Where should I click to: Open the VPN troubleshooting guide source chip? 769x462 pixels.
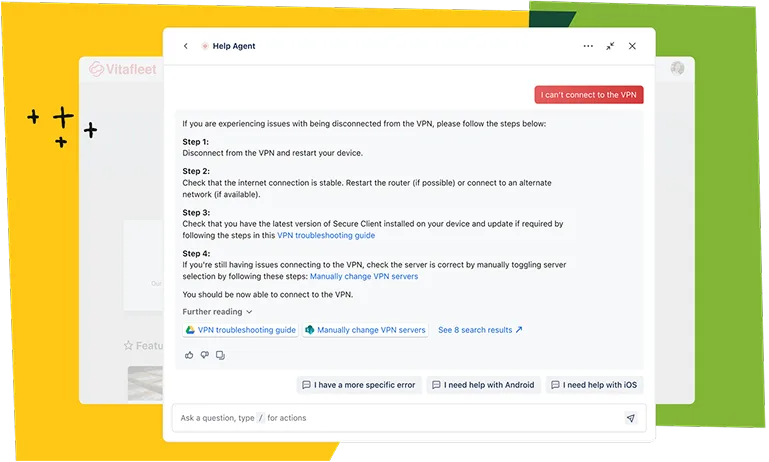click(240, 330)
